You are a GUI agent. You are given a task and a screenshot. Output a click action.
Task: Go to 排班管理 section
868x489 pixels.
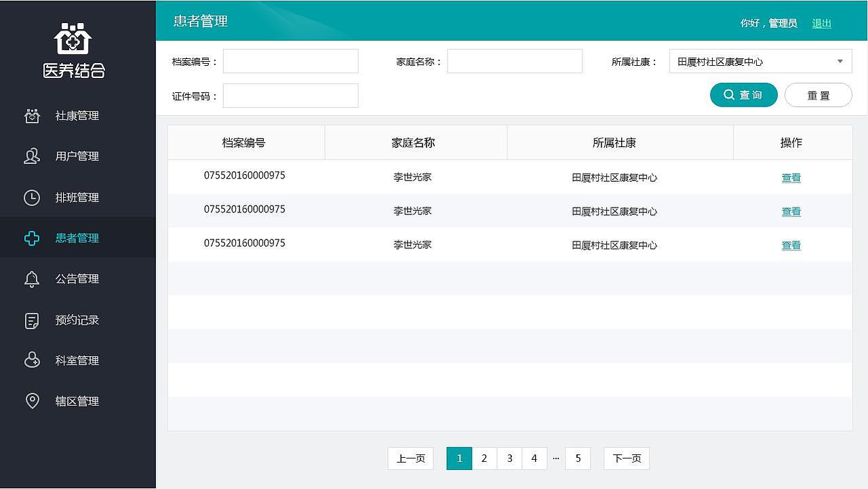(x=78, y=197)
